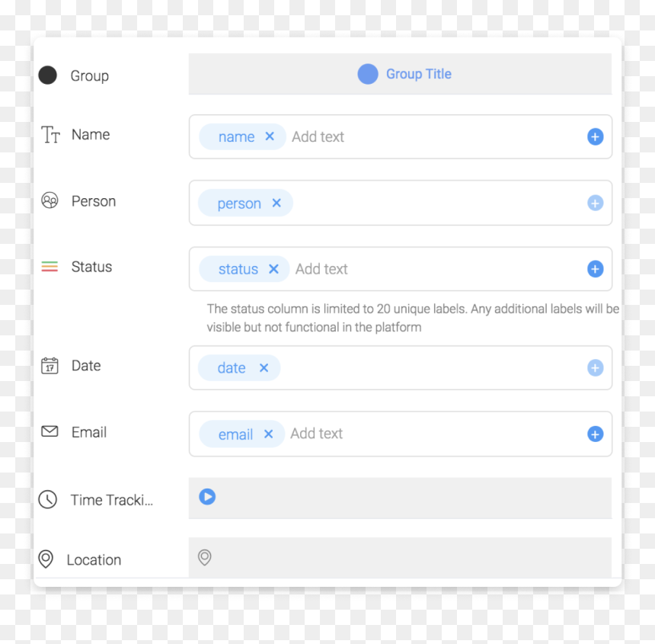Click the Location label text
The image size is (655, 644).
point(94,559)
